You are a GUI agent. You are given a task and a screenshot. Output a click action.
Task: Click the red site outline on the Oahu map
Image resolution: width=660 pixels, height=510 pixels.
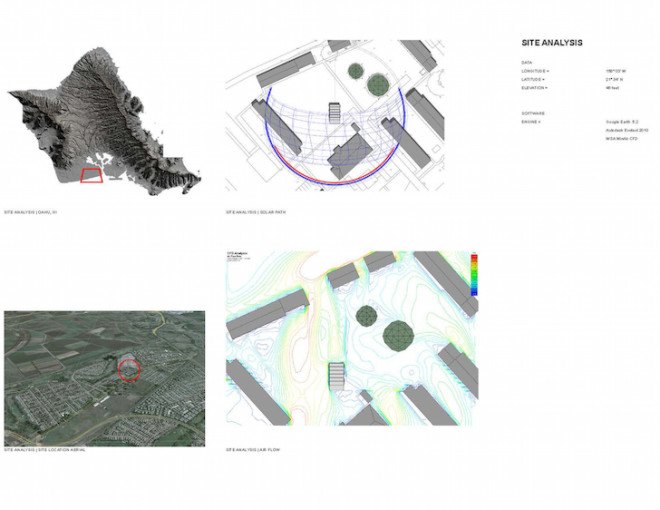pos(92,175)
